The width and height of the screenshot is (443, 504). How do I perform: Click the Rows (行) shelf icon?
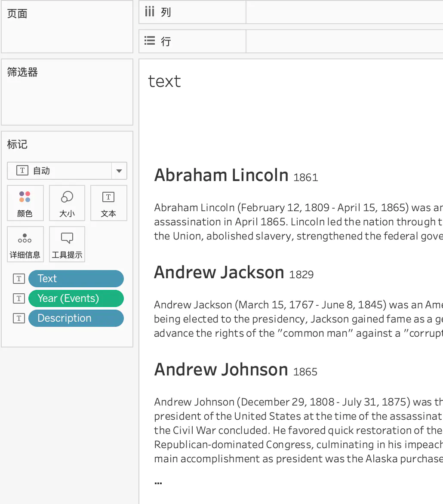pos(150,41)
